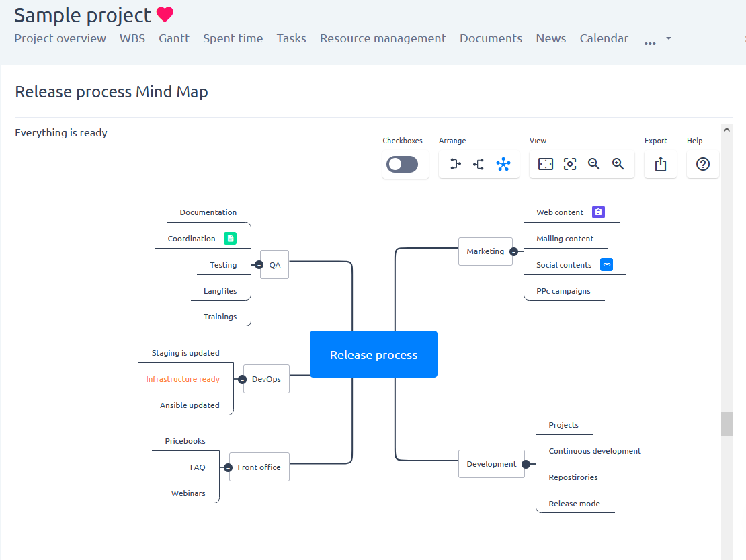This screenshot has height=560, width=746.
Task: Collapse the Development branch
Action: coord(526,464)
